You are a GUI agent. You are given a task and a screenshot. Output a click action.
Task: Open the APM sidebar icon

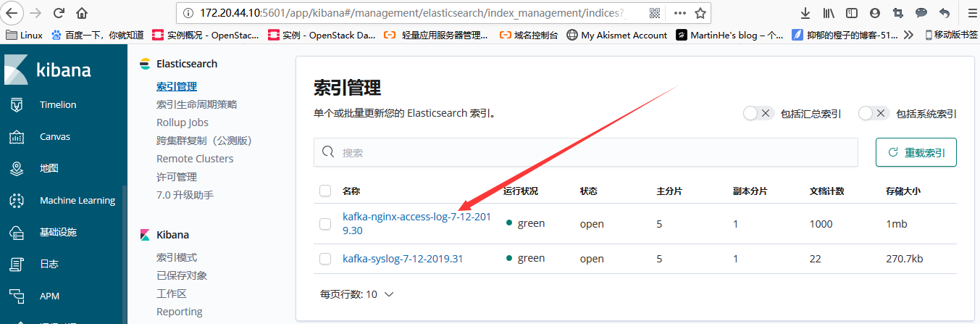[16, 296]
